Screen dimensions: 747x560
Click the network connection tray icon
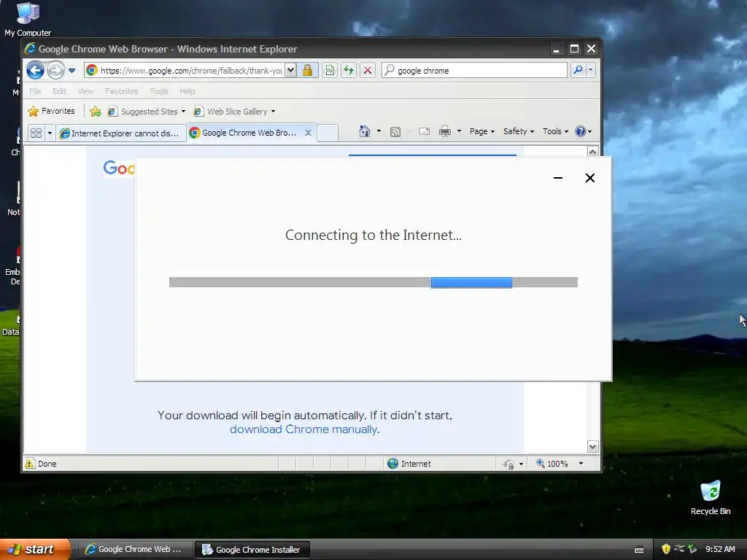point(679,549)
